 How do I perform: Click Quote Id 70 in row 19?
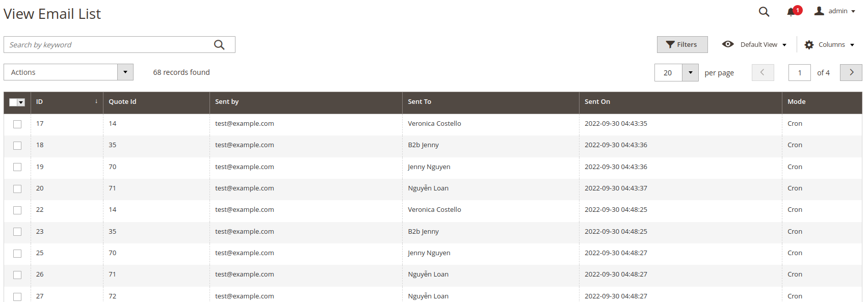(x=112, y=167)
